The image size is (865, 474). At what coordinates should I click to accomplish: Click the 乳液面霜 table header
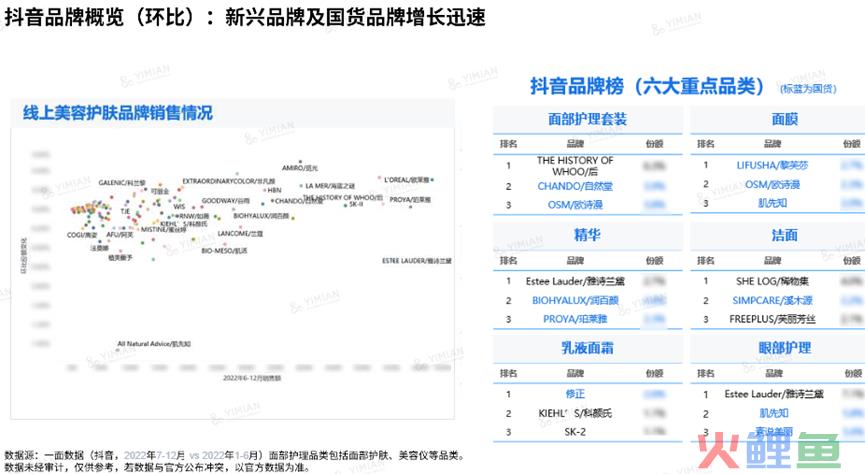tap(587, 348)
